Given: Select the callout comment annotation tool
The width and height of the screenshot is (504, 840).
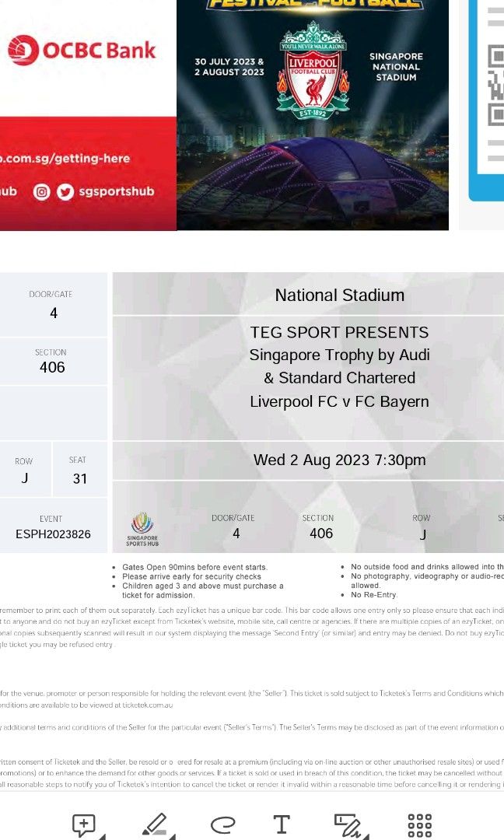Looking at the screenshot, I should 83,822.
